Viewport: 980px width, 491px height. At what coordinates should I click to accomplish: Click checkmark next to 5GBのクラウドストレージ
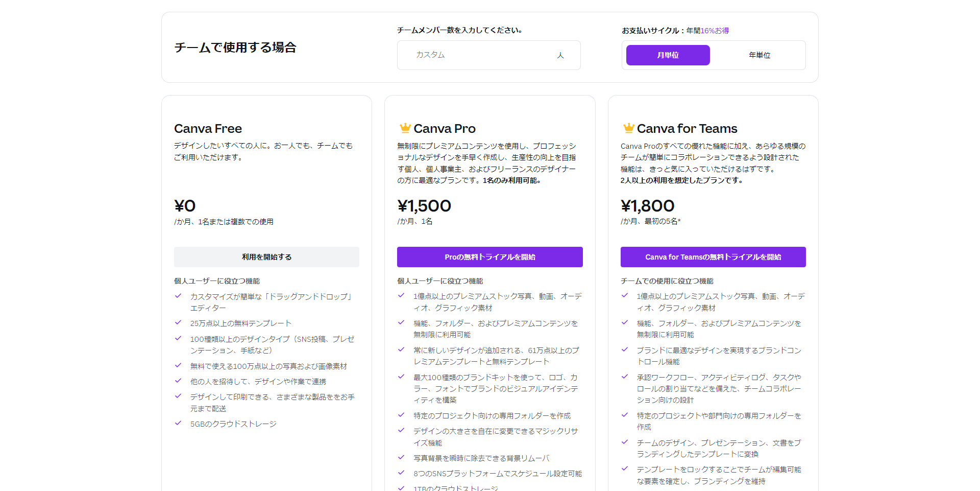coord(178,423)
